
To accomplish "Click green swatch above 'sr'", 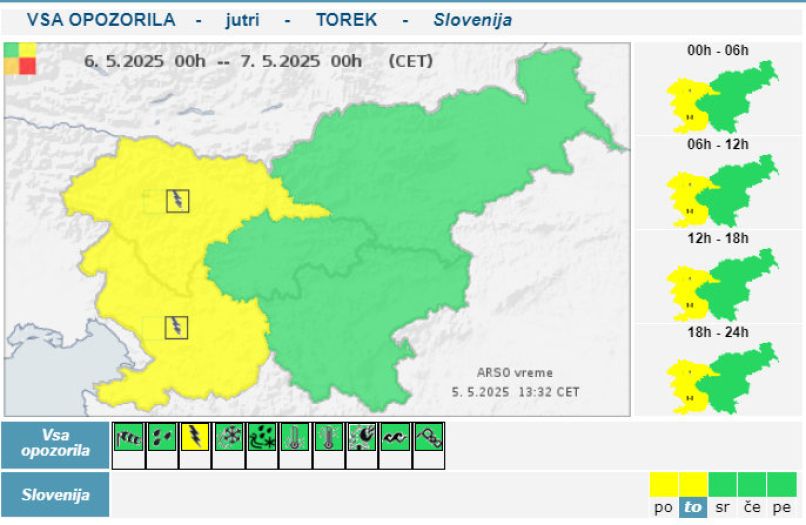I will [722, 484].
